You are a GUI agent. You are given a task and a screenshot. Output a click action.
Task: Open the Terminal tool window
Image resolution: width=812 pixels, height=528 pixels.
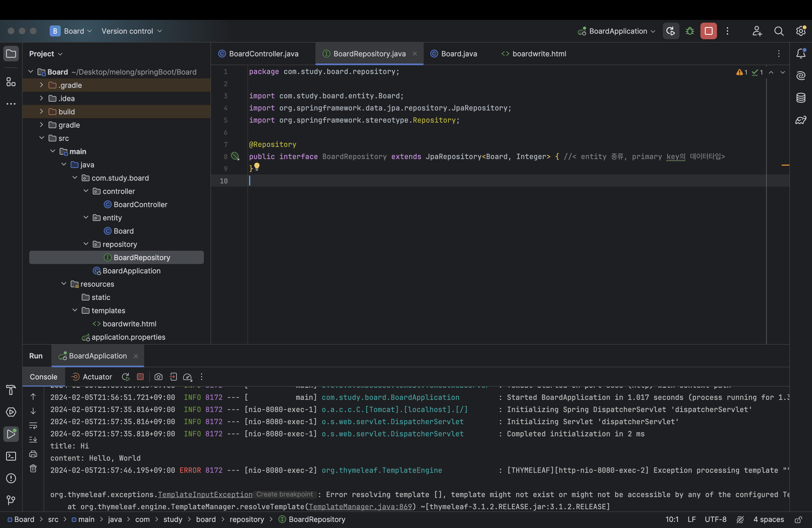point(11,456)
